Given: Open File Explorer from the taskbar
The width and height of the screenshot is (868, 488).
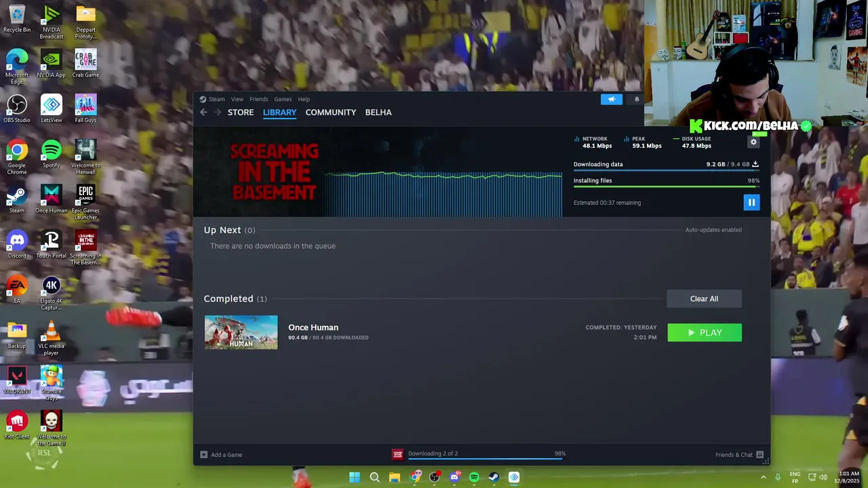Looking at the screenshot, I should coord(395,477).
